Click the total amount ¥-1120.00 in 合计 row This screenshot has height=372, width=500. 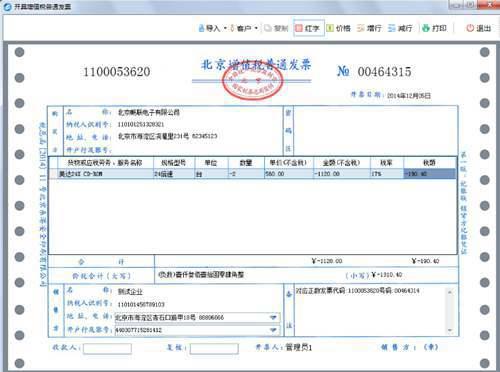tap(327, 261)
